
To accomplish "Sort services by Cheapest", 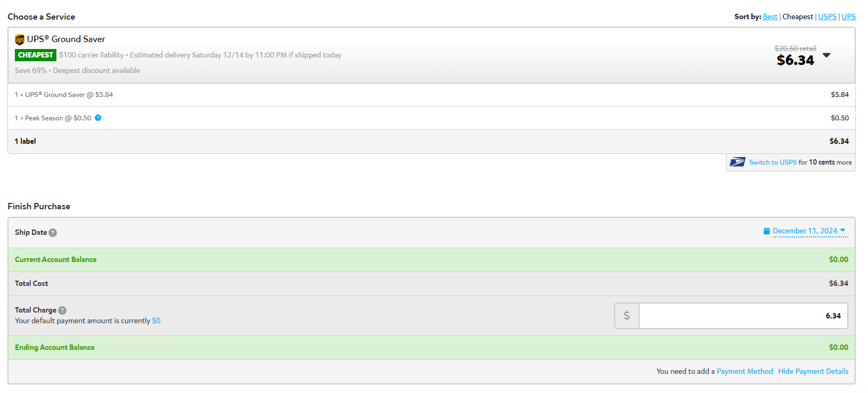I will pyautogui.click(x=798, y=17).
